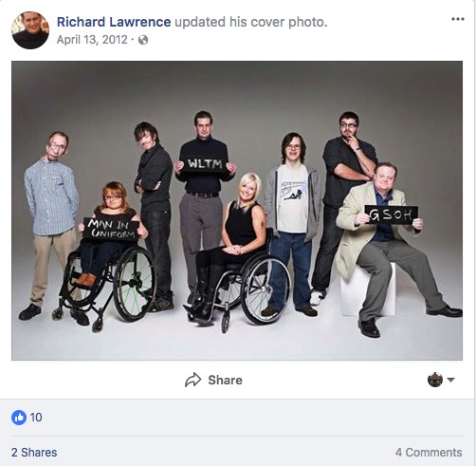
Task: Open the April 13, 2012 post timestamp
Action: [92, 40]
